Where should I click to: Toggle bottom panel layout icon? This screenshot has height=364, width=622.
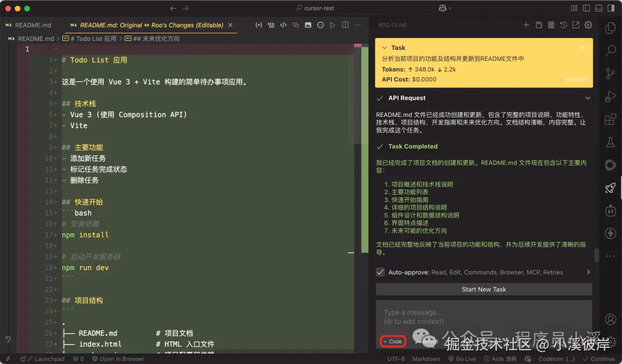[x=598, y=8]
